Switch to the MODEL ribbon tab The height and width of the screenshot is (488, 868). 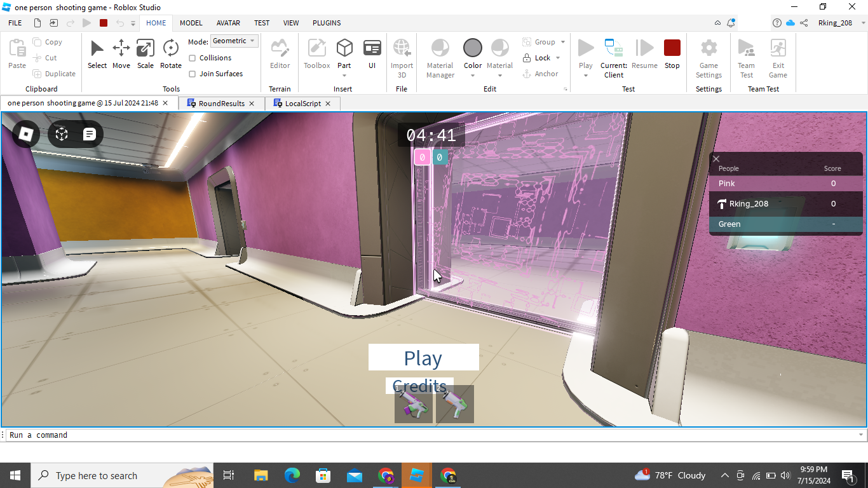[x=191, y=23]
